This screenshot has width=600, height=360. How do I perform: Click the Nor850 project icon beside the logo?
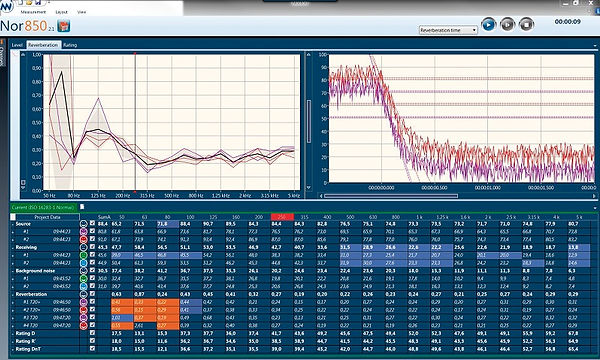64,26
